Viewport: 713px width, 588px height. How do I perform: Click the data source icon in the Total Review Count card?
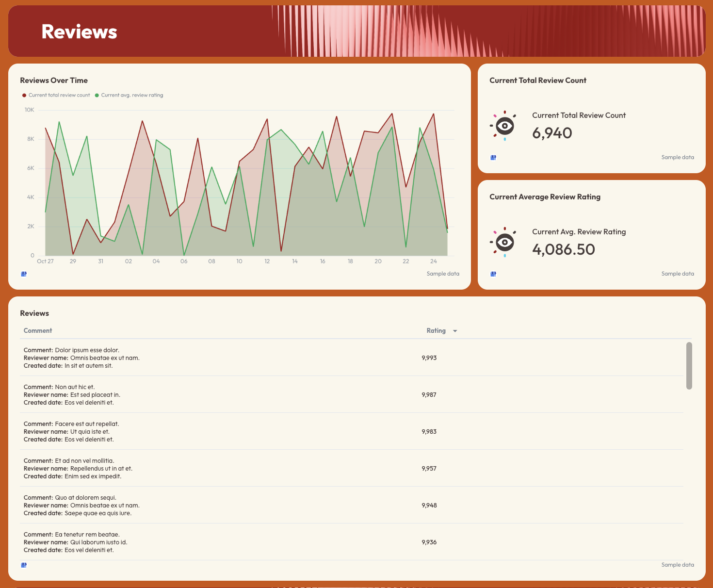point(493,157)
